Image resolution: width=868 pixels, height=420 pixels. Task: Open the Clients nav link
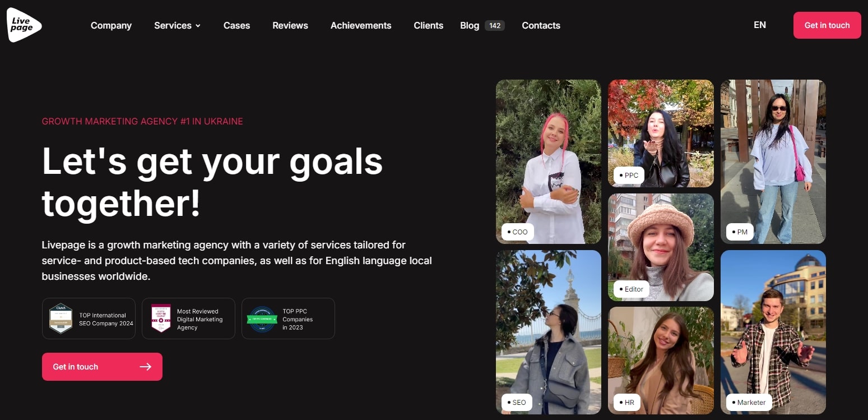pos(429,25)
